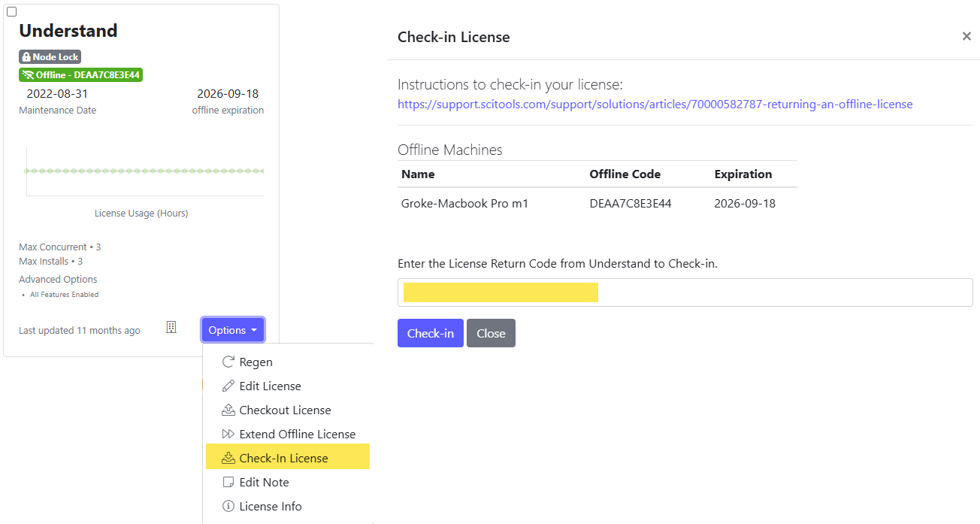Image resolution: width=980 pixels, height=524 pixels.
Task: Dismiss the Check-in License dialog with X
Action: (x=966, y=36)
